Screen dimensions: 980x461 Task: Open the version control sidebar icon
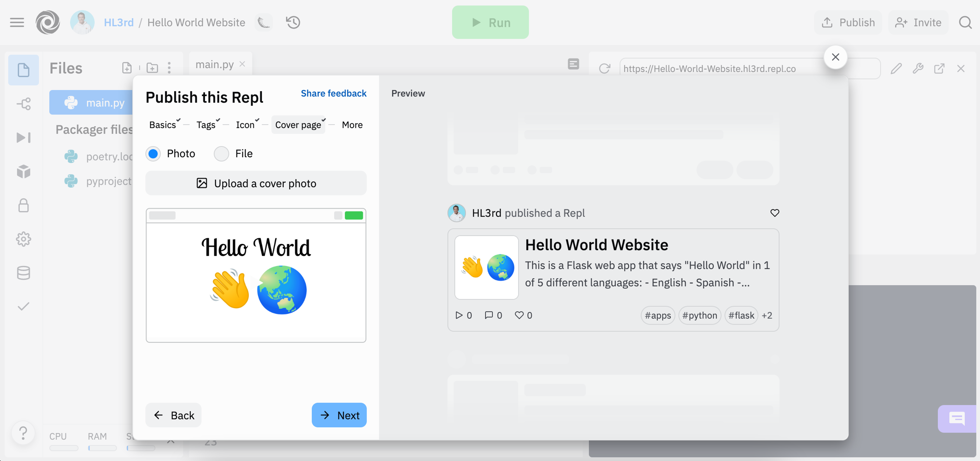pyautogui.click(x=23, y=104)
